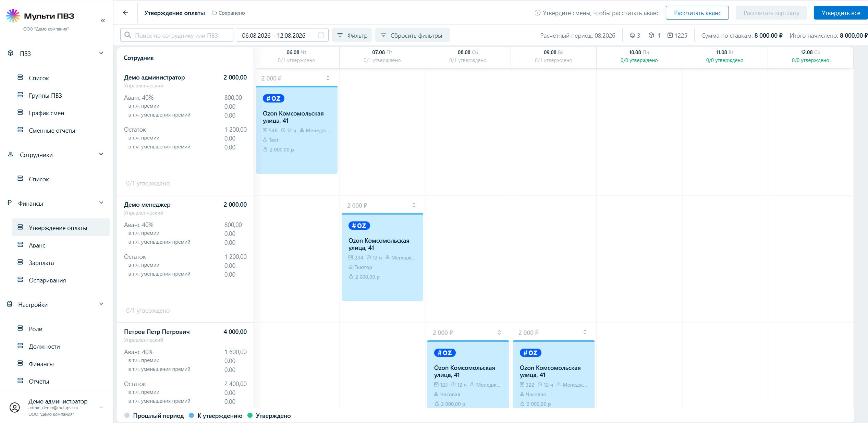Select Утверждение оплаты in the sidebar
The image size is (868, 423).
tap(61, 227)
